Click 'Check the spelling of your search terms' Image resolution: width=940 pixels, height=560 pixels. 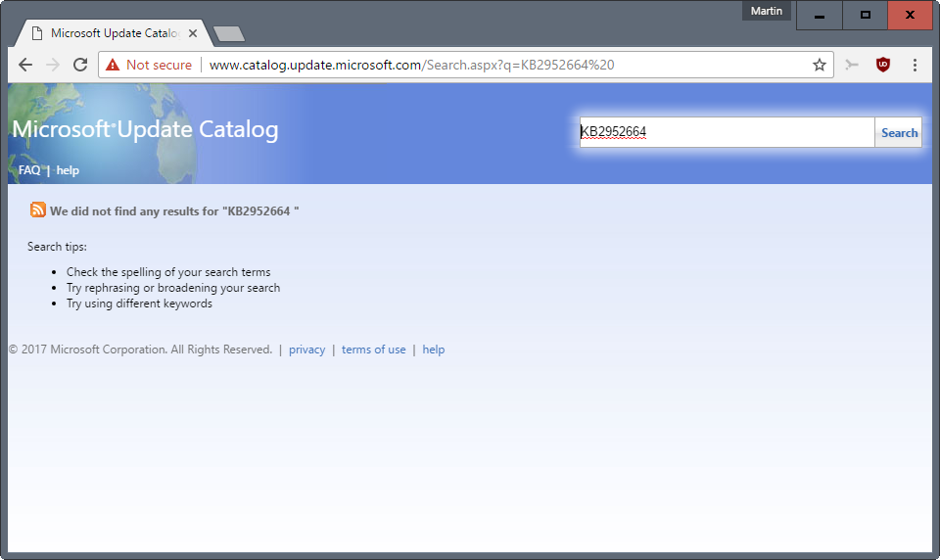click(x=168, y=272)
